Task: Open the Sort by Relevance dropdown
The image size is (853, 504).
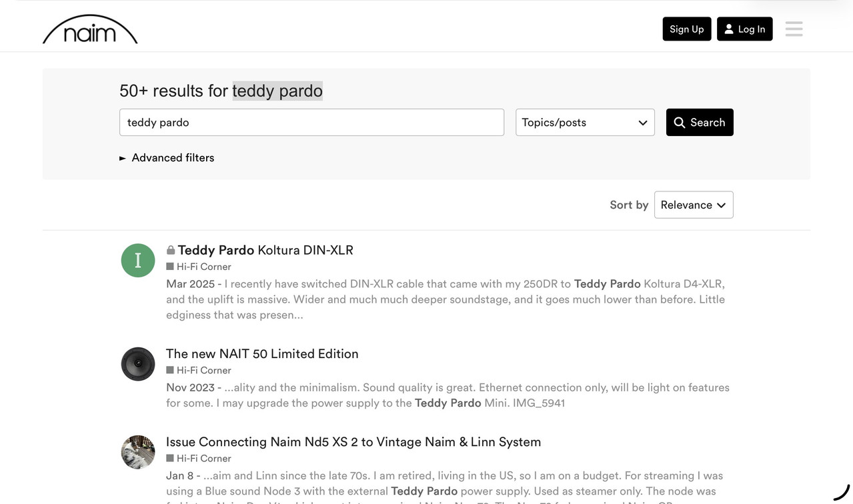Action: [694, 205]
